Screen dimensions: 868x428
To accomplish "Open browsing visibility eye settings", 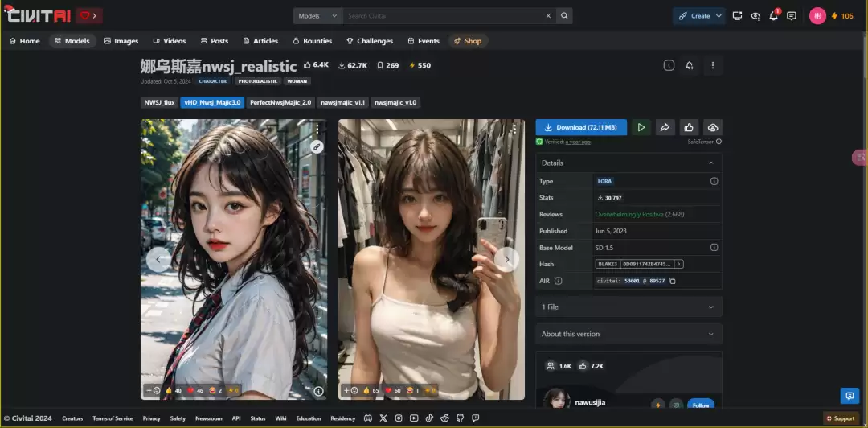I will [755, 16].
